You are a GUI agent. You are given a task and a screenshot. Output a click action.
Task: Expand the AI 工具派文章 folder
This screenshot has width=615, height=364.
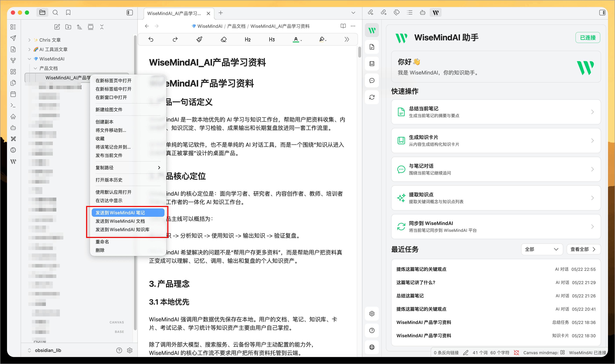[29, 49]
